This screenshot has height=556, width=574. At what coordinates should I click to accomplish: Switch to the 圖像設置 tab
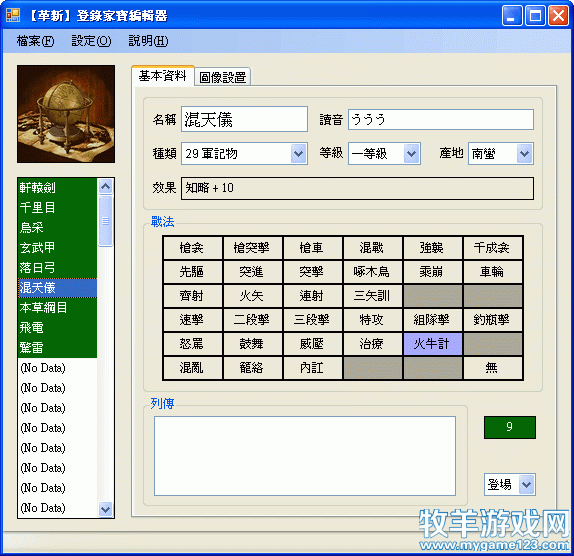tap(223, 77)
